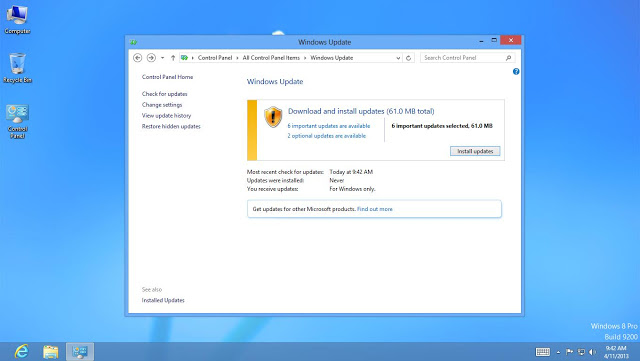640x361 pixels.
Task: Open 2 optional updates are available link
Action: [x=327, y=136]
